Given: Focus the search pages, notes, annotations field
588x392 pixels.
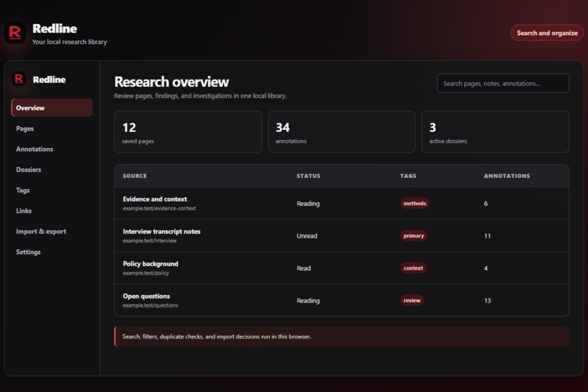Looking at the screenshot, I should pyautogui.click(x=503, y=83).
